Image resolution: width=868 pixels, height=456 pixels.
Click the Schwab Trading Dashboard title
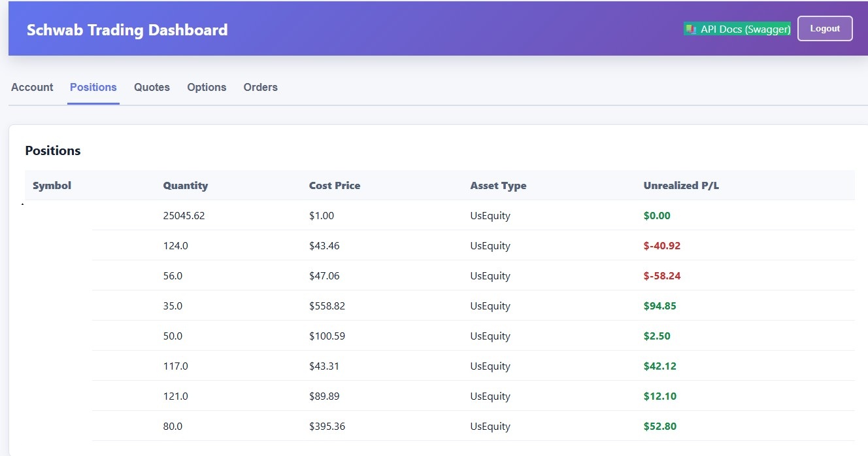tap(127, 30)
